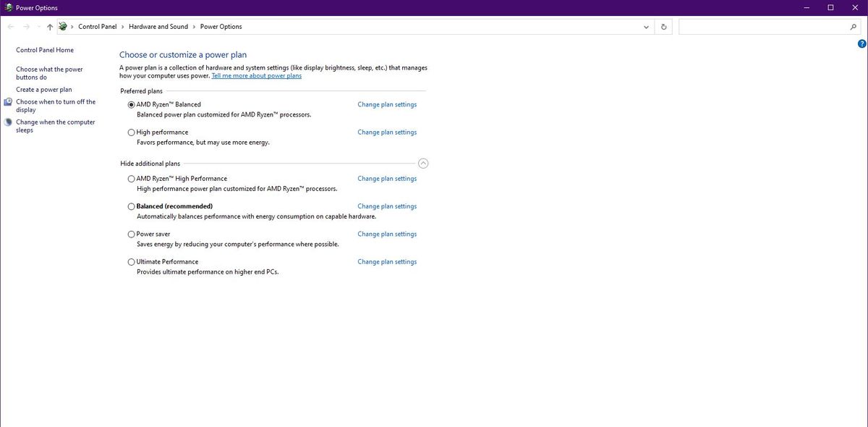Select Power saver plan option
The height and width of the screenshot is (427, 868).
coord(131,234)
